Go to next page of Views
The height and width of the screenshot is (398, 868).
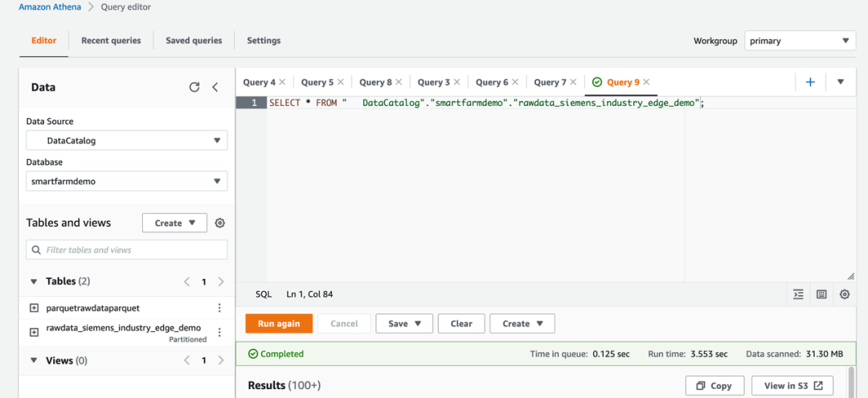221,360
